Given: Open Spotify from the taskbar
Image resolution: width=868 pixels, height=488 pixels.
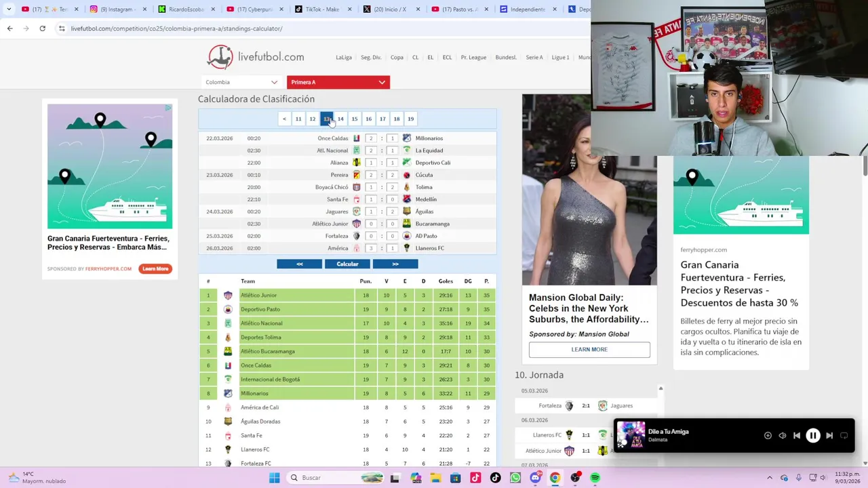Looking at the screenshot, I should [595, 478].
